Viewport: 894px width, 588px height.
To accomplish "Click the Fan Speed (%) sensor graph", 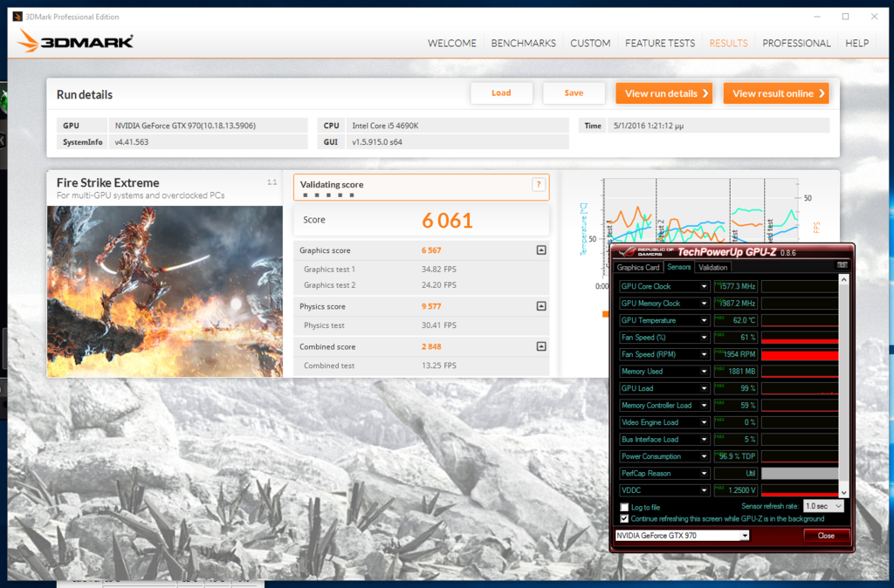I will (x=800, y=338).
